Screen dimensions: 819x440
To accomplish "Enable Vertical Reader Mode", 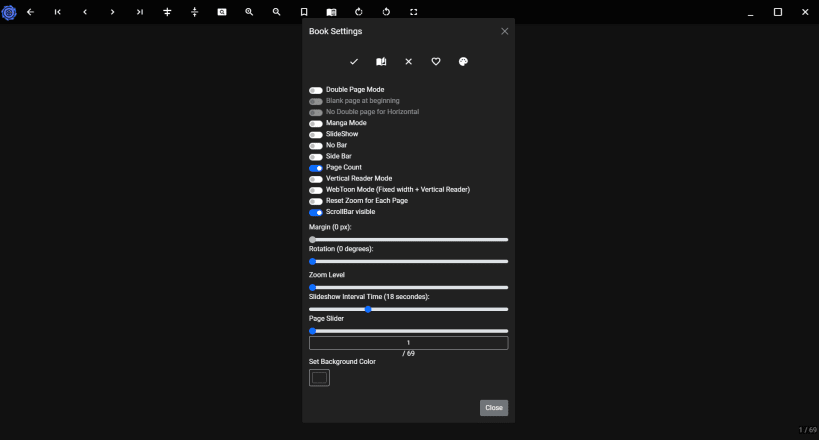I will (315, 179).
